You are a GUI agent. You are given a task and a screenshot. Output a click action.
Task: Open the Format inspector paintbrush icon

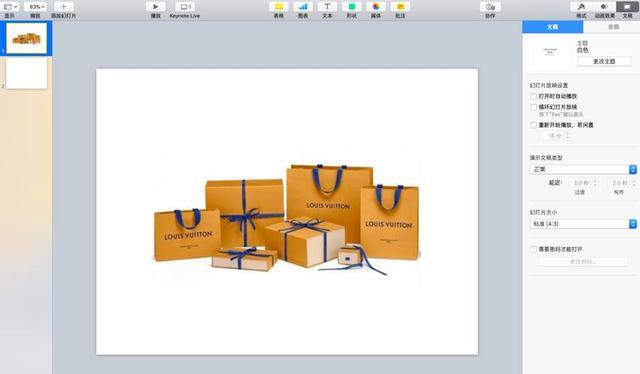(582, 7)
